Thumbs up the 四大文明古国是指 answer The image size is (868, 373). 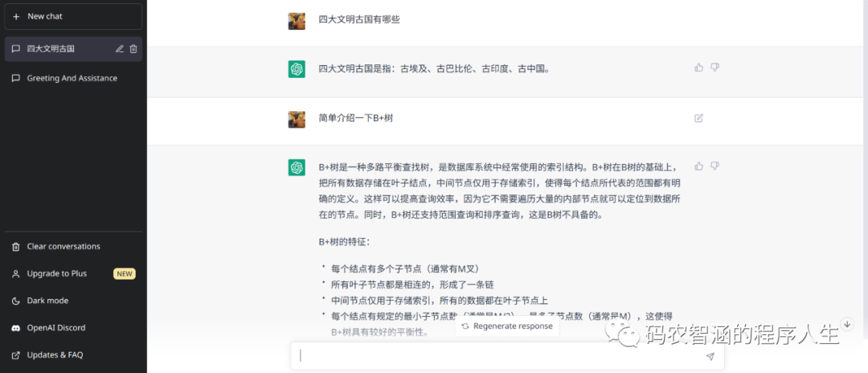pos(698,68)
